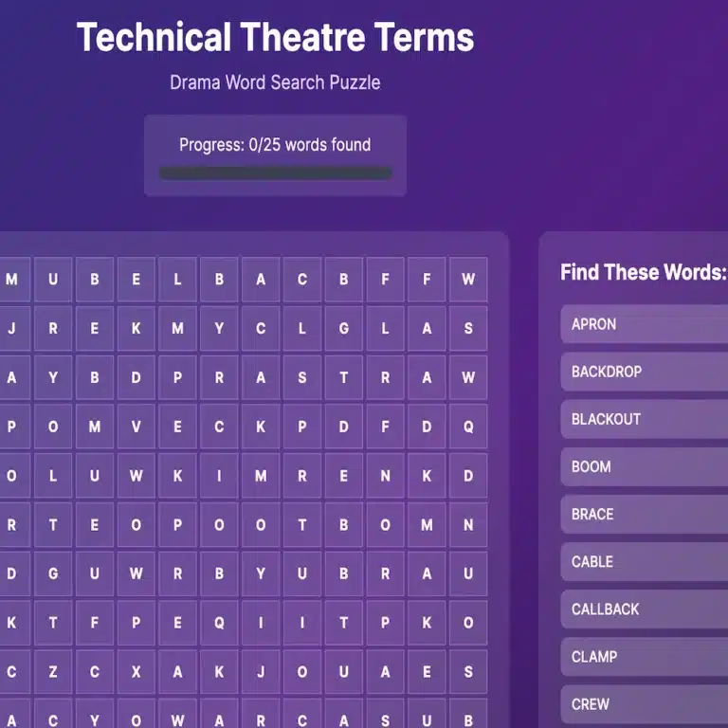Click letter T in row A Y B D P R
Image resolution: width=728 pixels, height=728 pixels.
[x=343, y=377]
